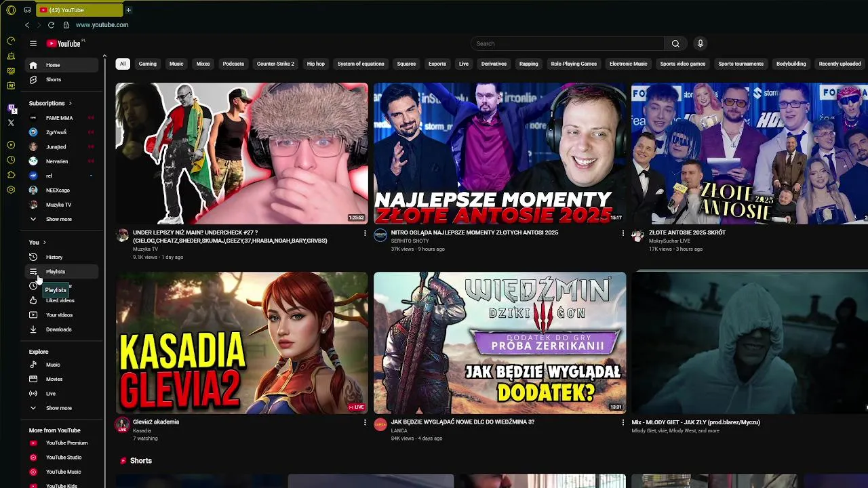
Task: Toggle the YouTube hamburger guide menu
Action: click(33, 43)
